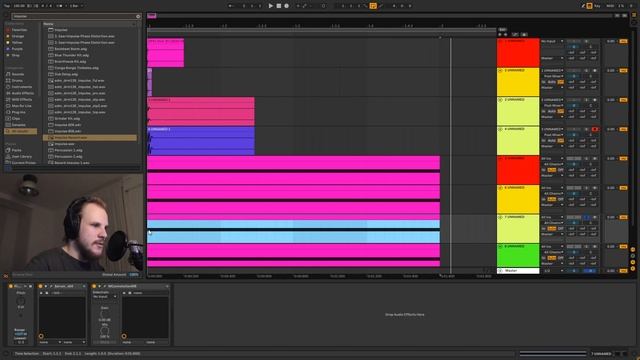Screen dimensions: 640x360
Task: Select Blue Thunder Kit.adg in results
Action: (x=71, y=55)
